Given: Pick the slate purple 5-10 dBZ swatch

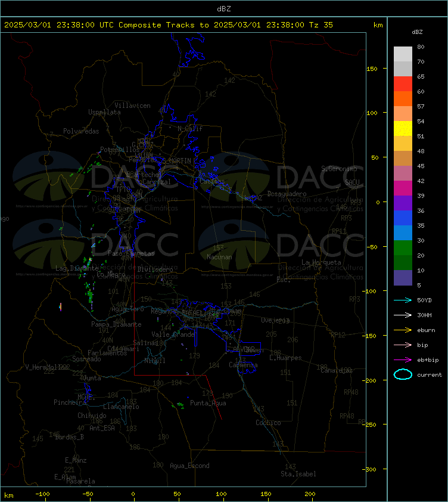Looking at the screenshot, I should (403, 278).
